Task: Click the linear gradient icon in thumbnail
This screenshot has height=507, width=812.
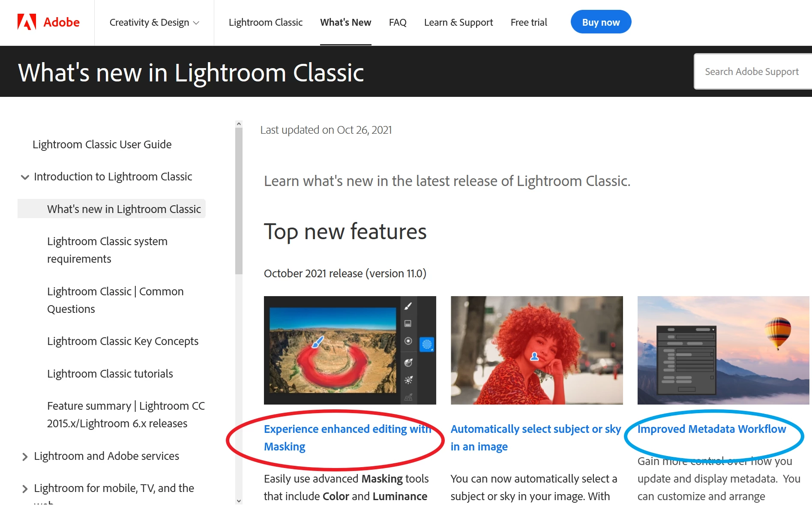Action: point(408,324)
